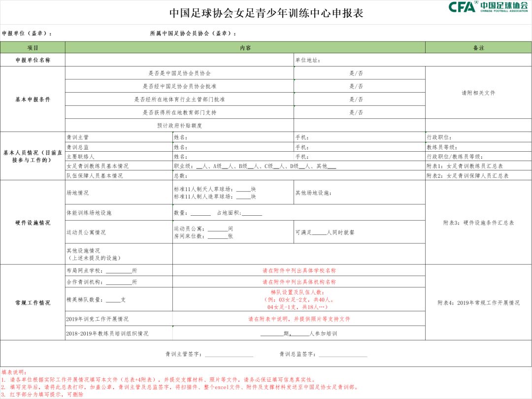532x399 pixels.
Task: Click the 青训总监 cell
Action: click(119, 147)
